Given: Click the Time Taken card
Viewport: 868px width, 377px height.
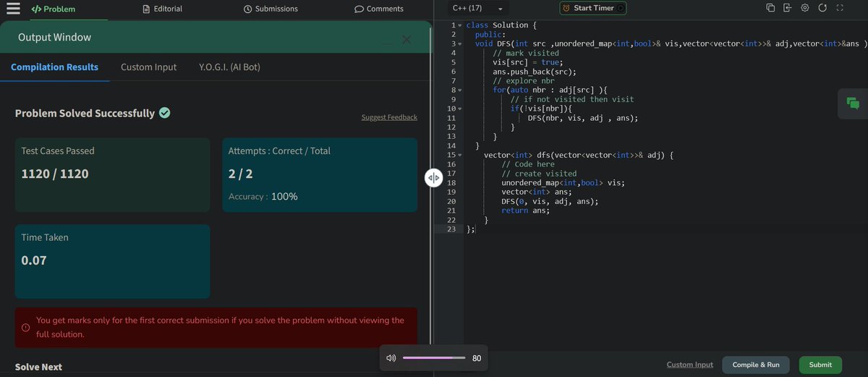Looking at the screenshot, I should [113, 261].
